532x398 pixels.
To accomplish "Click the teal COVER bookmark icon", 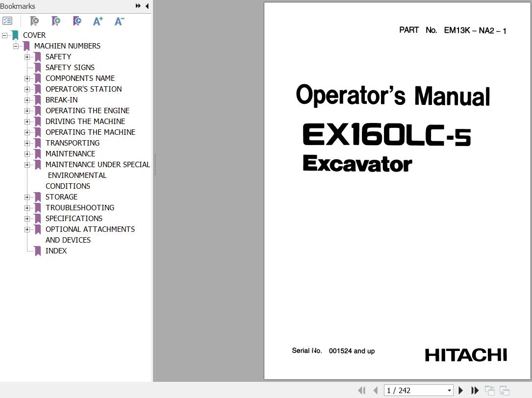I will [x=15, y=35].
